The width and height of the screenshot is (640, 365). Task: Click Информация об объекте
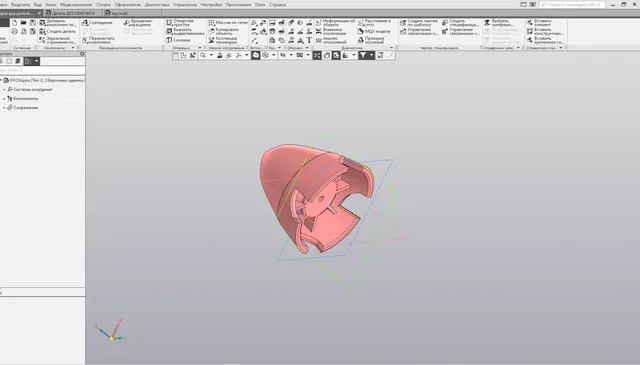[335, 23]
